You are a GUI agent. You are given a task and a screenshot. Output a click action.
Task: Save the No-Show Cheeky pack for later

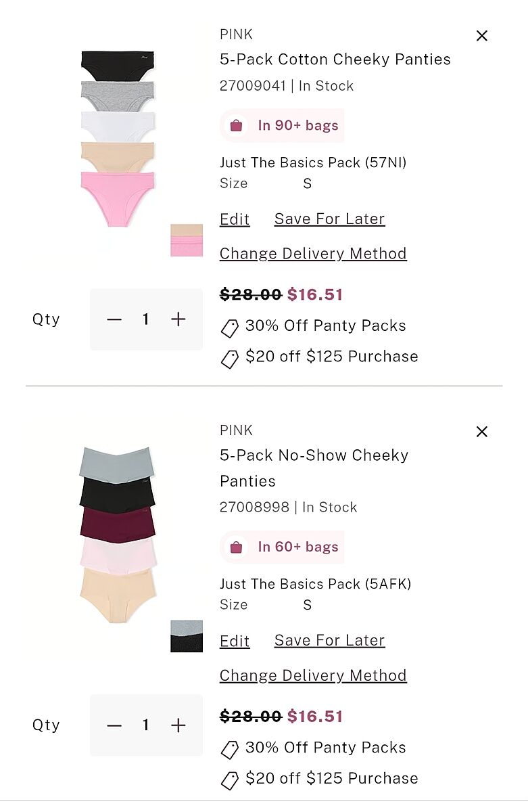(x=329, y=641)
